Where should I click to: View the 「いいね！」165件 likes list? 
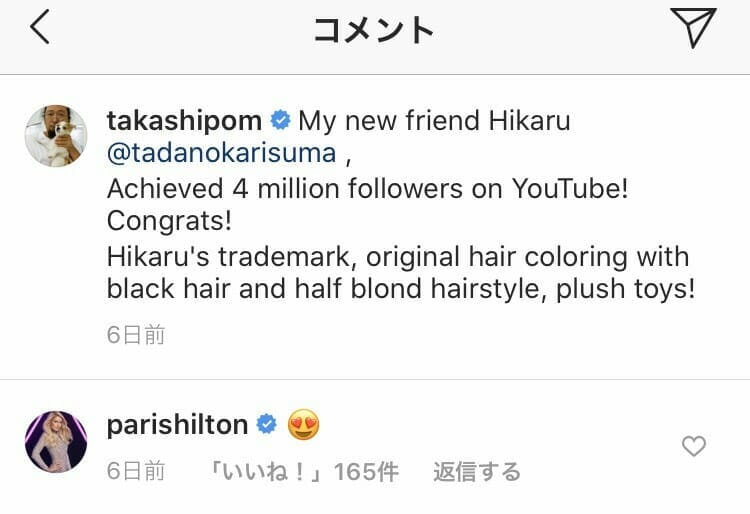click(303, 472)
